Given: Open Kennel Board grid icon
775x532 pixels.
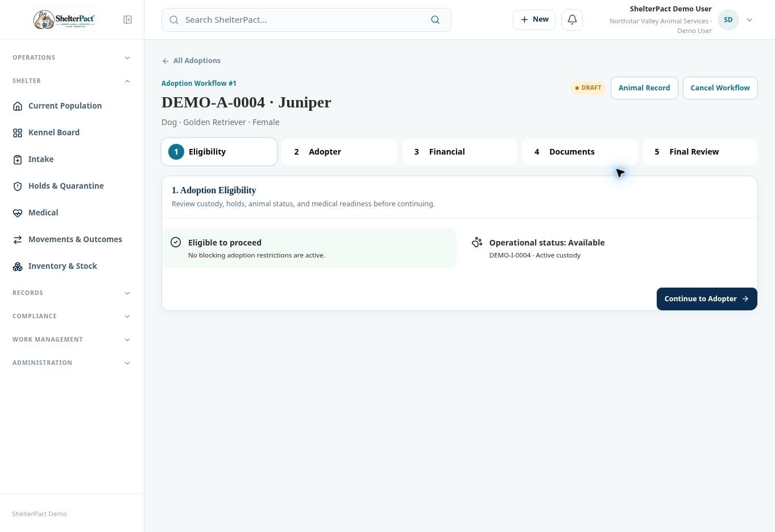Looking at the screenshot, I should coord(18,132).
